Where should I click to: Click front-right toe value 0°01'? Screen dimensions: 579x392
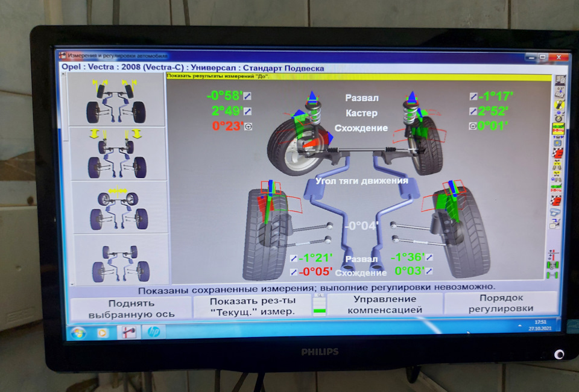coord(493,126)
